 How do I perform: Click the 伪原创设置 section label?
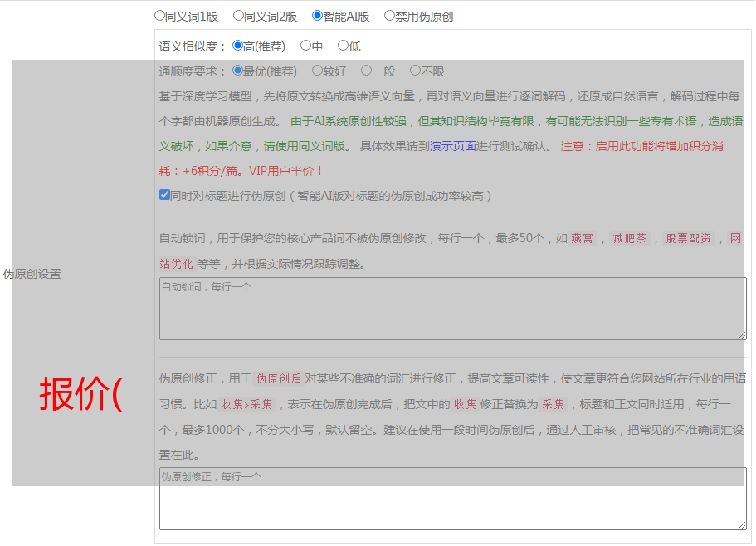tap(32, 274)
